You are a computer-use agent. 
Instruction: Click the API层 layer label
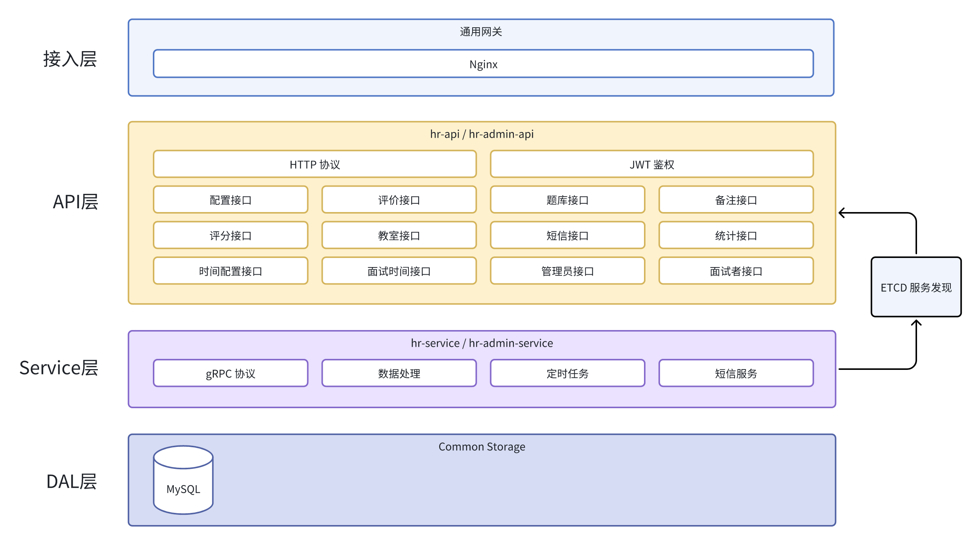tap(75, 201)
